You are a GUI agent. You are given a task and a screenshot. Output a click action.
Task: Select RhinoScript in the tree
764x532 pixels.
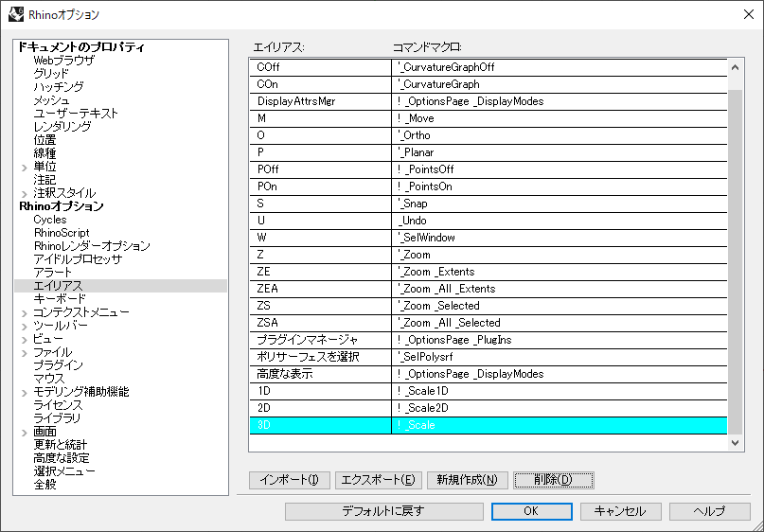[x=62, y=233]
